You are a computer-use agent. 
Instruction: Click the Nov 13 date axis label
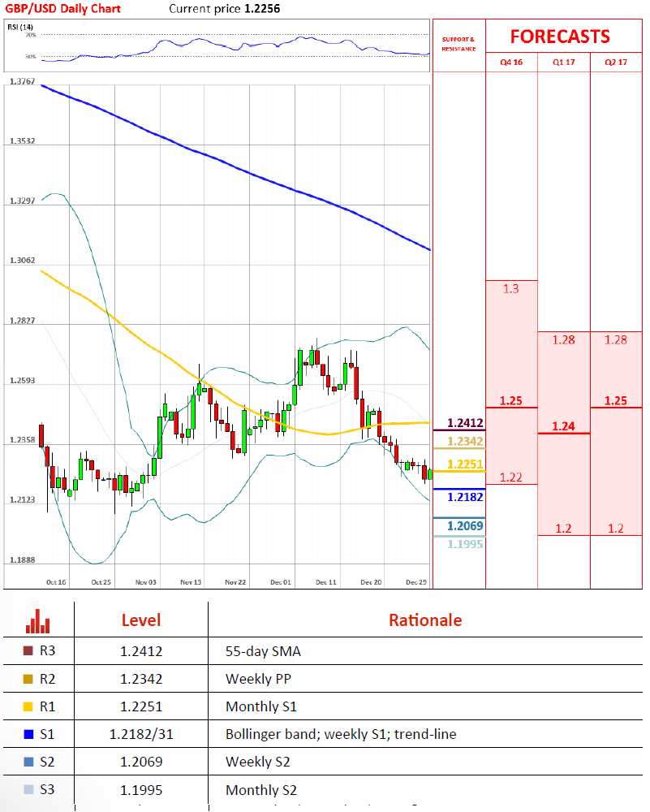click(x=191, y=582)
